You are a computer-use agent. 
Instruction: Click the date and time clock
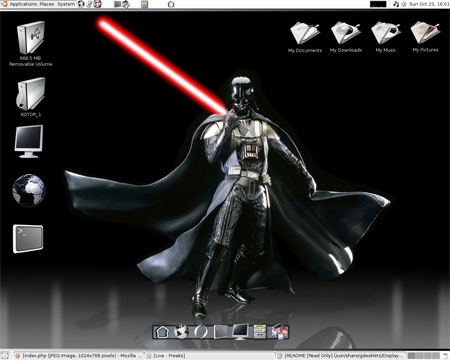[429, 4]
